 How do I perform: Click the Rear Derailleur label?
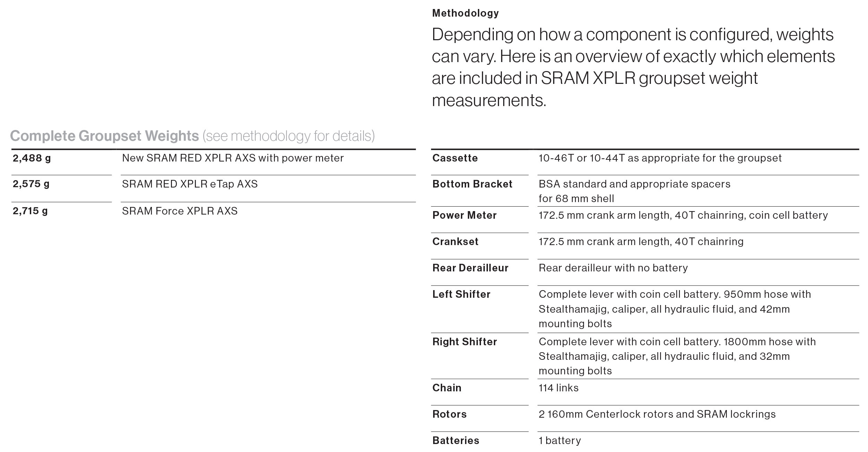tap(470, 268)
